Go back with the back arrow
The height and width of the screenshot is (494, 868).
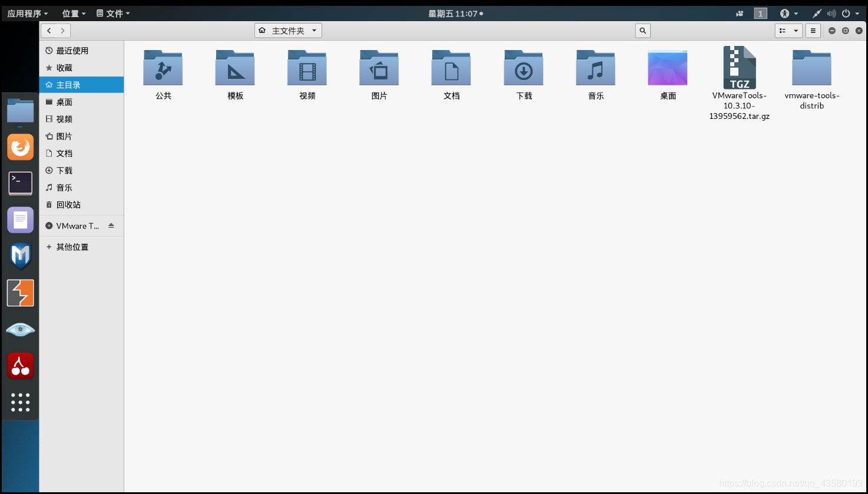pos(49,31)
